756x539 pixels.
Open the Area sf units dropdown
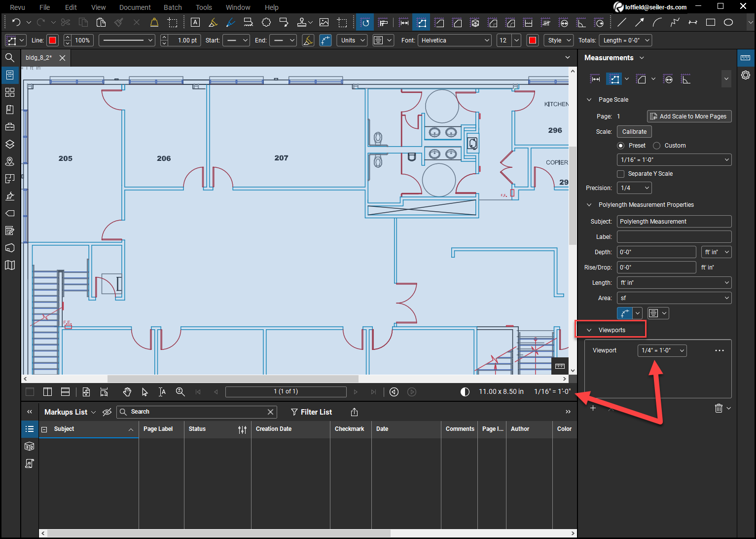[674, 298]
